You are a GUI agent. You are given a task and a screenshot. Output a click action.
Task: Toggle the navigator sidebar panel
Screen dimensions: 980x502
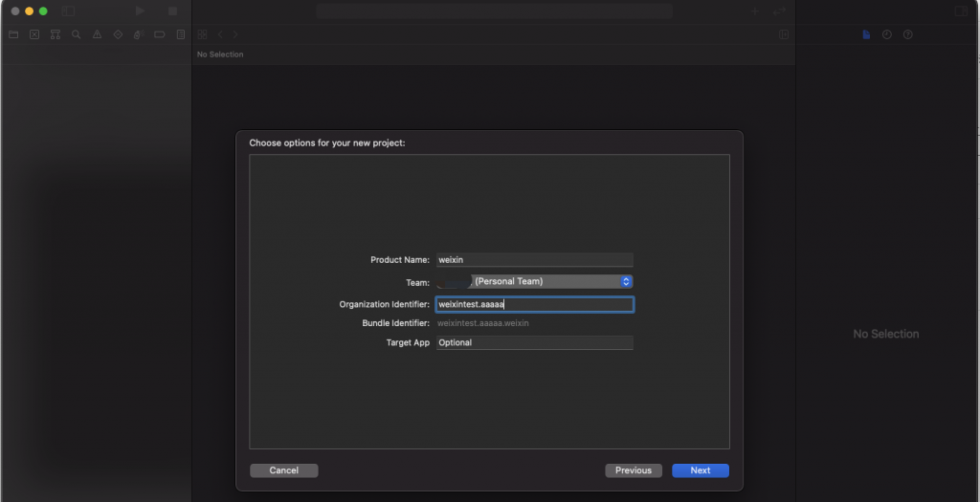click(68, 11)
